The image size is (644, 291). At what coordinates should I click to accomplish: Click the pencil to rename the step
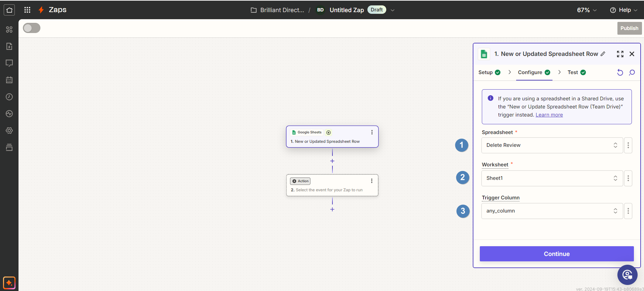603,54
